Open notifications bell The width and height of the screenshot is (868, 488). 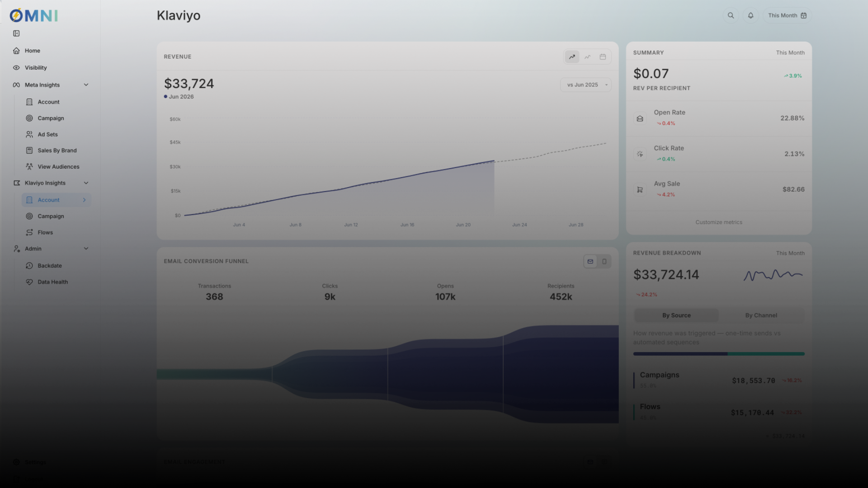click(x=750, y=15)
